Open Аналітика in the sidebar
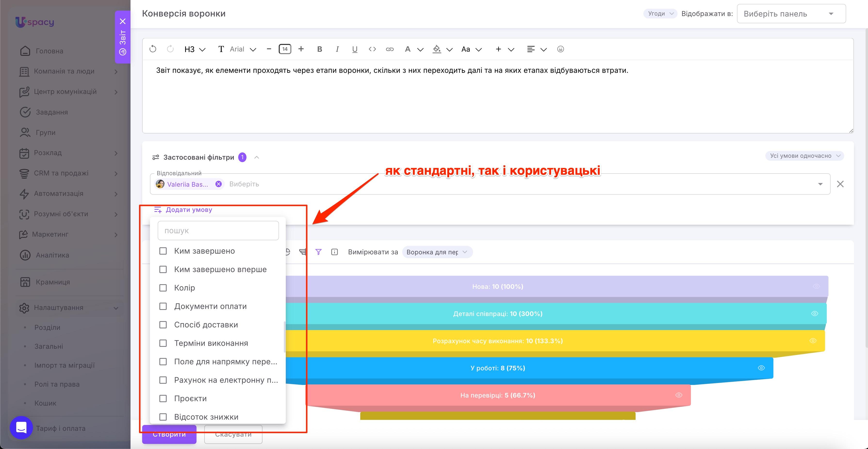The image size is (868, 449). (52, 255)
